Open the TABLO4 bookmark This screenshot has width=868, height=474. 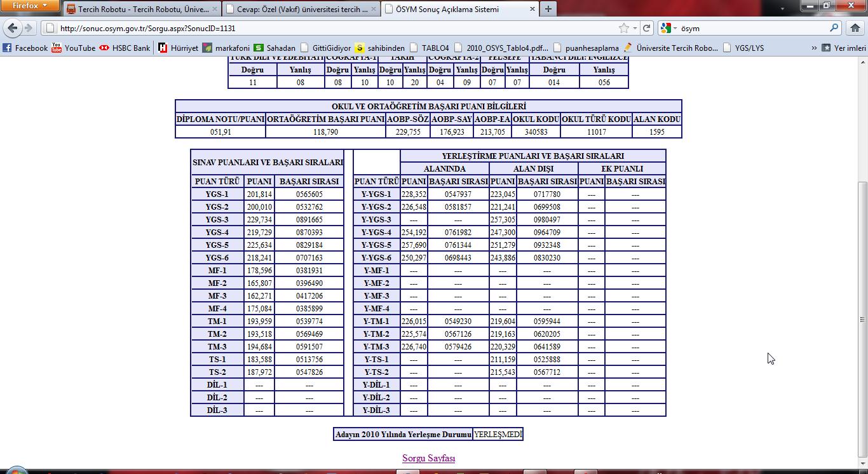[429, 48]
